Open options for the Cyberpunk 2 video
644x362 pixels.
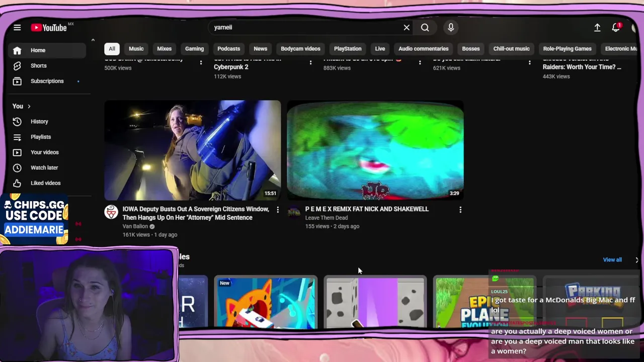tap(310, 62)
